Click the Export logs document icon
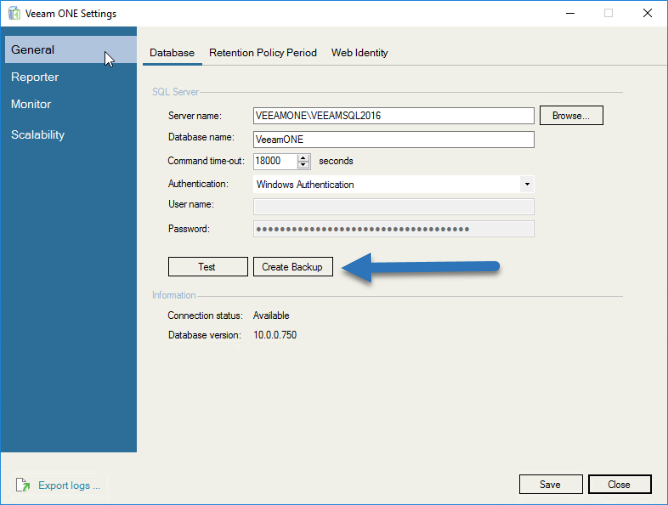Viewport: 668px width, 505px height. pos(23,485)
